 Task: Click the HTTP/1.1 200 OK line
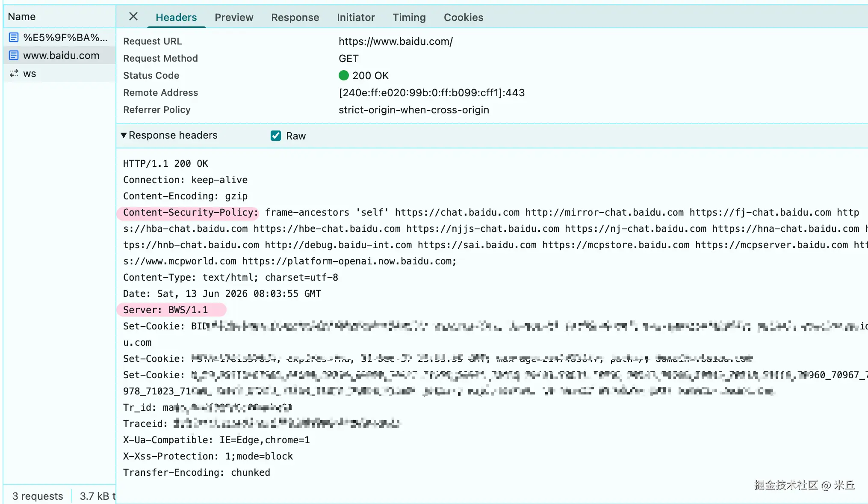[165, 164]
